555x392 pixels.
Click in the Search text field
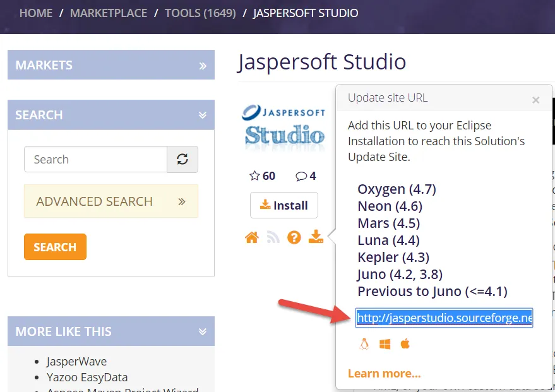coord(95,159)
